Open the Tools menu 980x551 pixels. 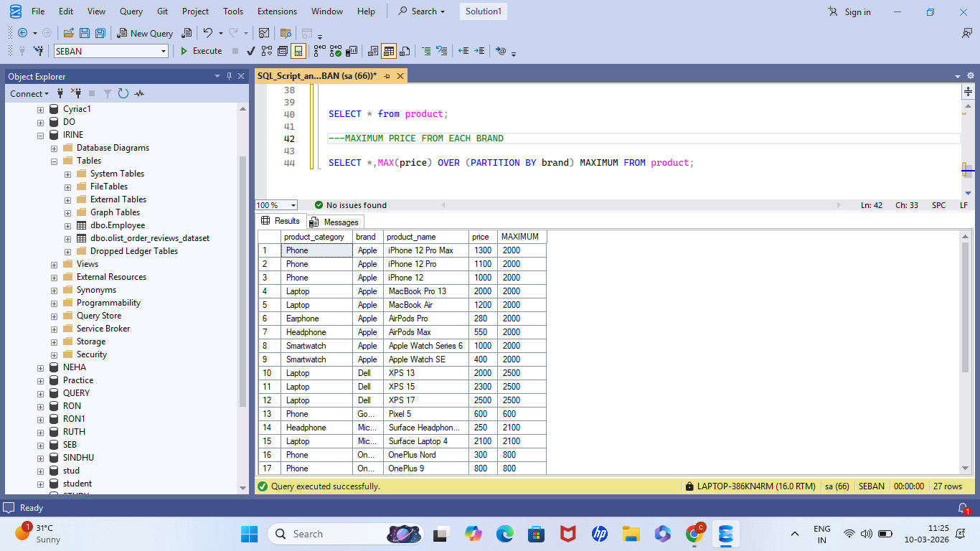click(233, 11)
